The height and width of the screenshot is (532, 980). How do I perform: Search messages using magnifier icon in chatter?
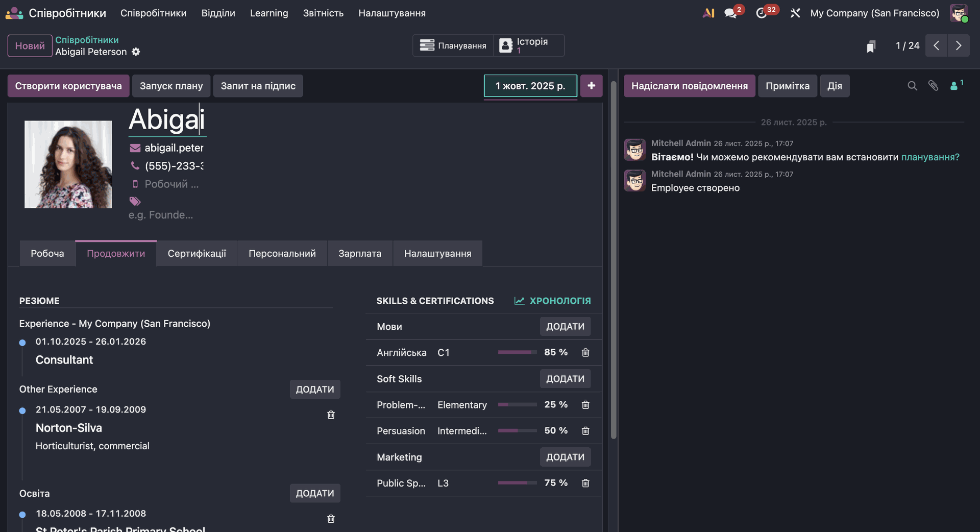[912, 86]
